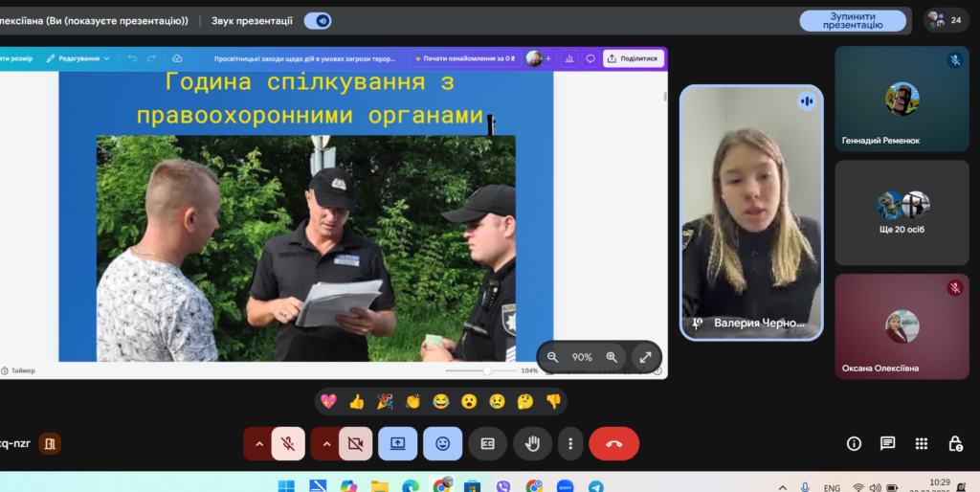Viewport: 980px width, 492px height.
Task: Click the Поділитися share button
Action: click(633, 58)
